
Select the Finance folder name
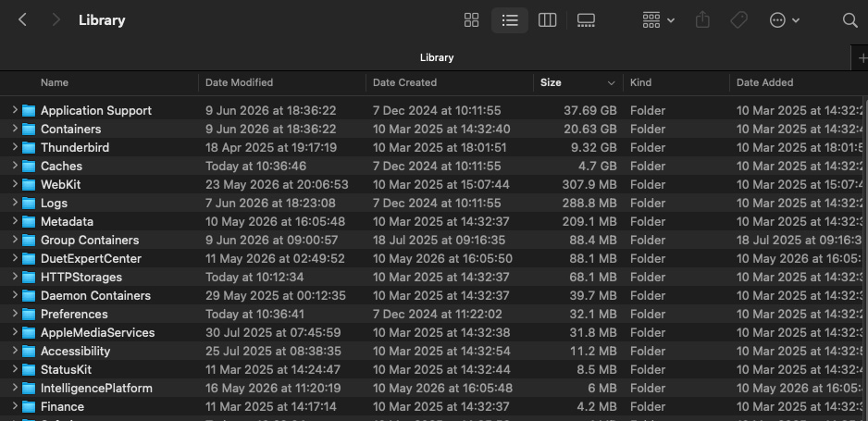tap(62, 407)
